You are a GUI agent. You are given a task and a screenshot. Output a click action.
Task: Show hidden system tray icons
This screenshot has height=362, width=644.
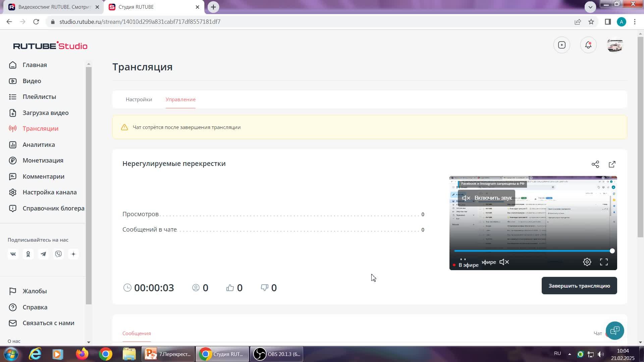pyautogui.click(x=569, y=354)
